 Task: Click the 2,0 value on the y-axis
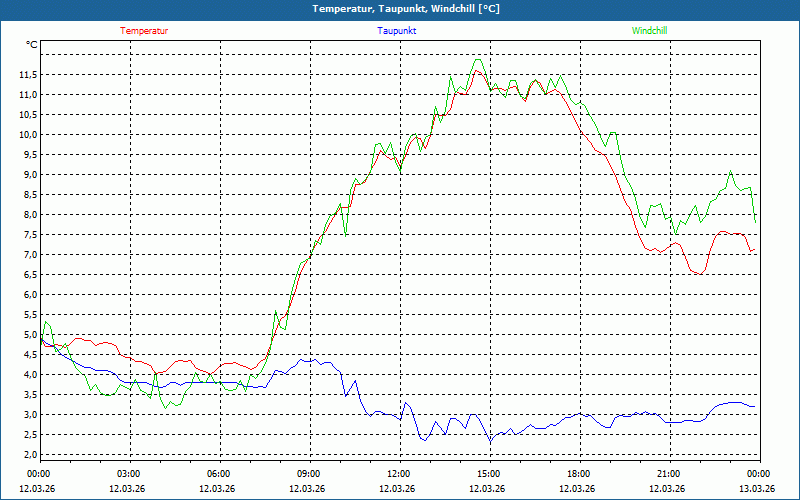pos(29,455)
